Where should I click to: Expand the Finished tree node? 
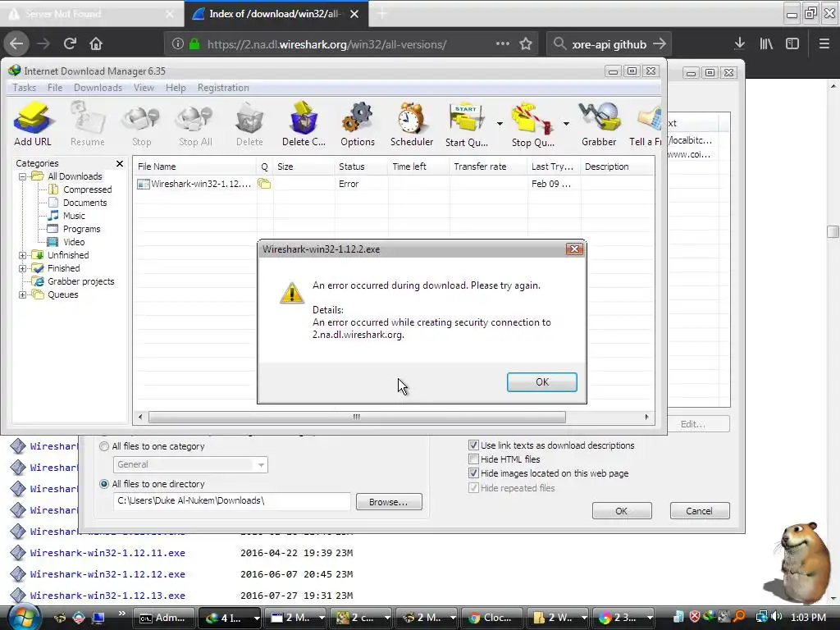(22, 268)
